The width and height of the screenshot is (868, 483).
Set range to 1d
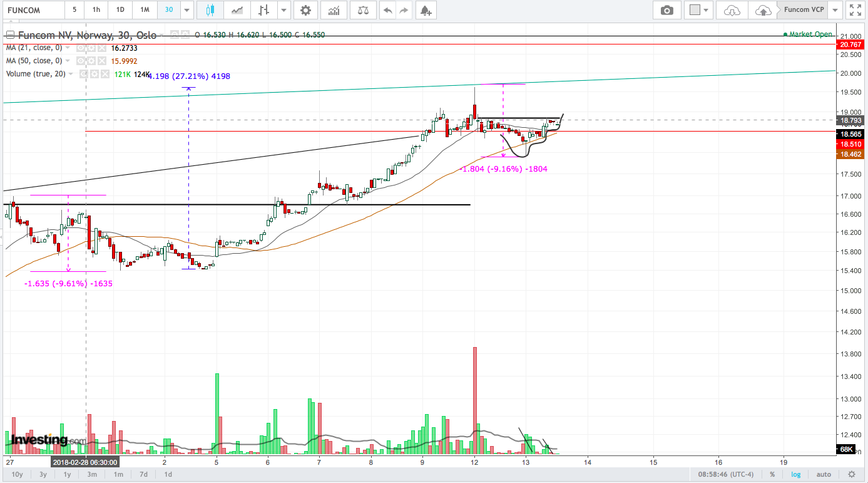168,474
